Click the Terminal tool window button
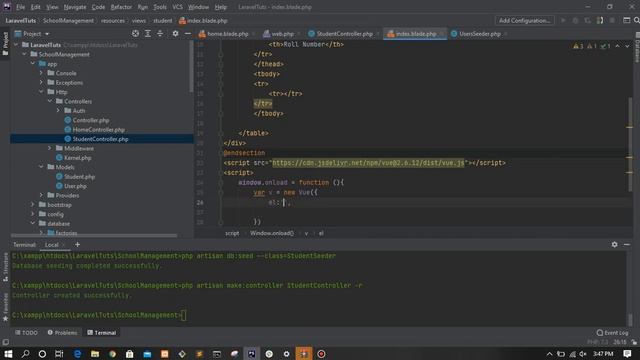 point(102,333)
